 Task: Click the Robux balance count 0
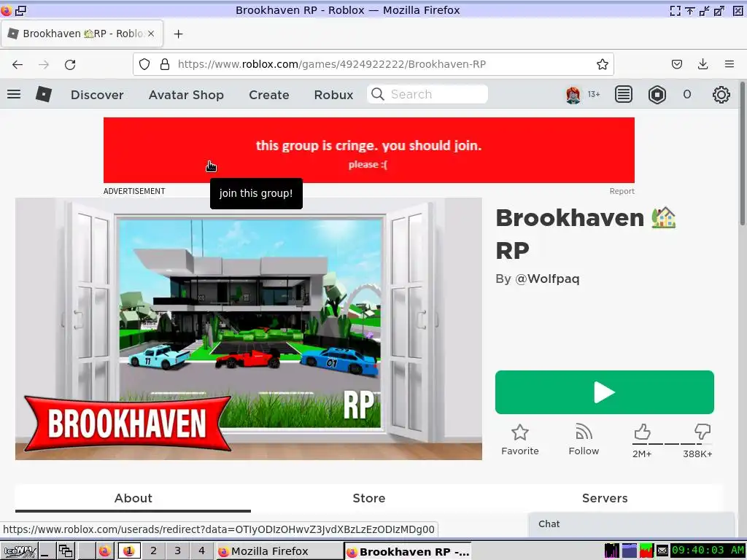point(686,94)
